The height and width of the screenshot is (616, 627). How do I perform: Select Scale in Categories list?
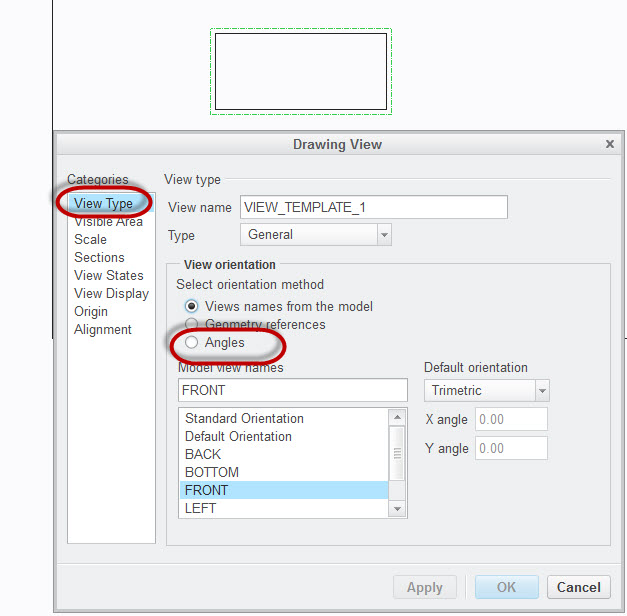tap(90, 240)
